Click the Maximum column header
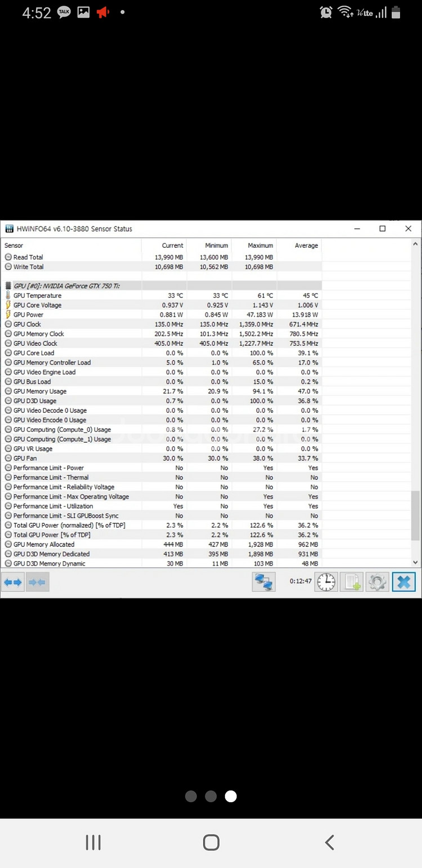The image size is (422, 868). click(x=254, y=246)
